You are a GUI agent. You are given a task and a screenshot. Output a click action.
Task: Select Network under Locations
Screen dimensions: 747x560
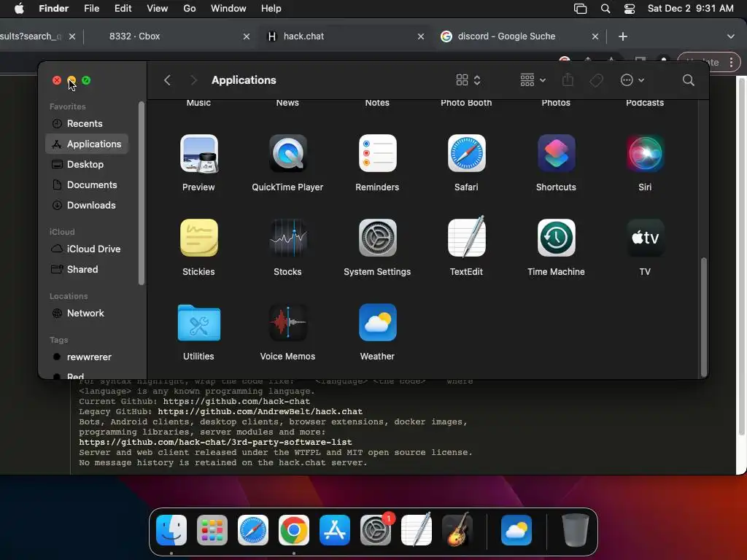87,314
